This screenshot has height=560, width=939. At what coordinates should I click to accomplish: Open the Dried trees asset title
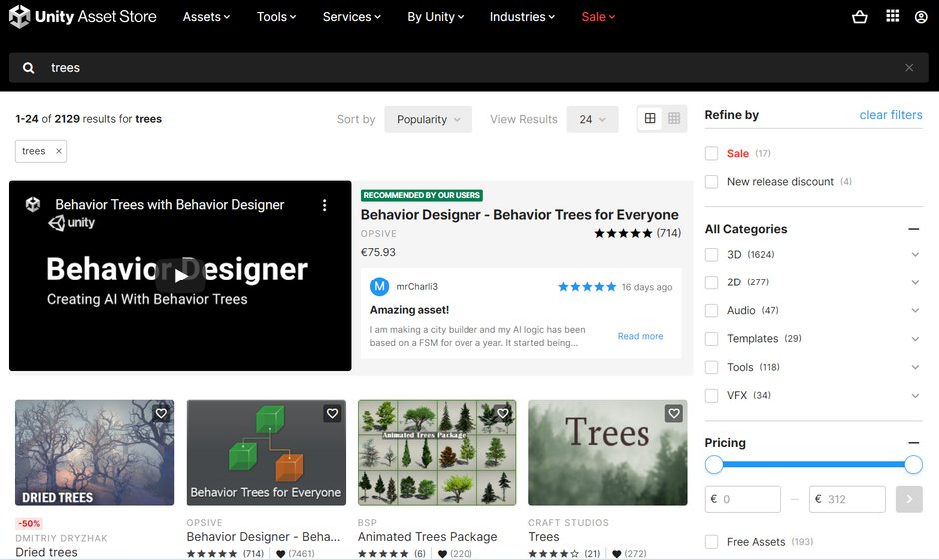pos(46,552)
